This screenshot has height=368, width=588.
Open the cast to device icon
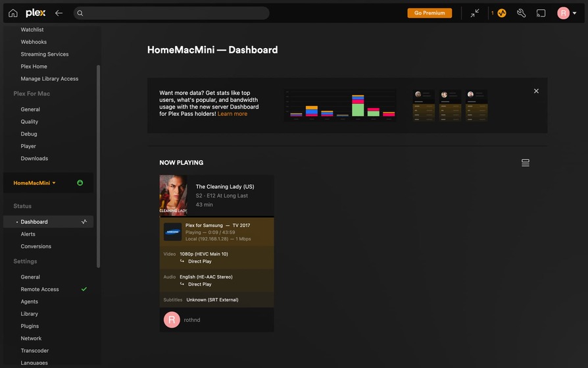tap(541, 13)
